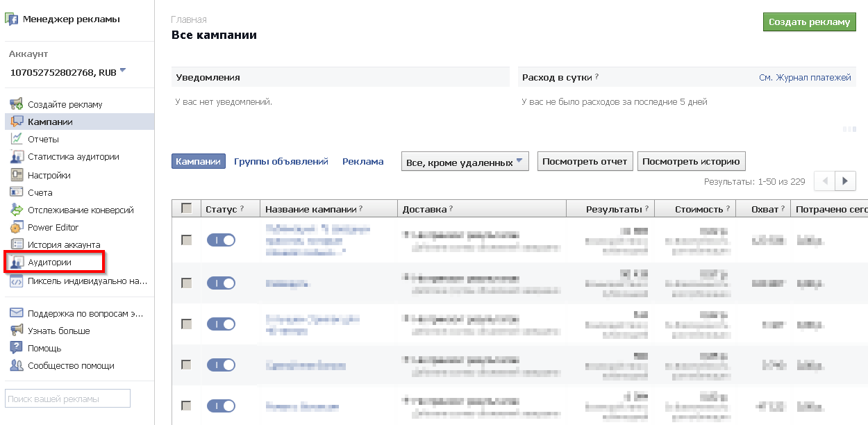Click the Отслеживание конверсий arrows icon

[x=17, y=210]
